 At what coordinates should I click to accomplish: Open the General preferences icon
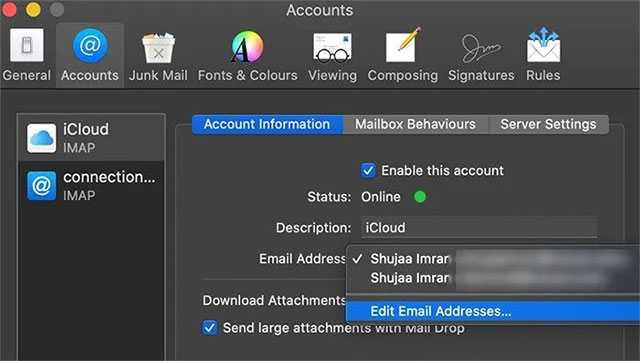tap(27, 45)
